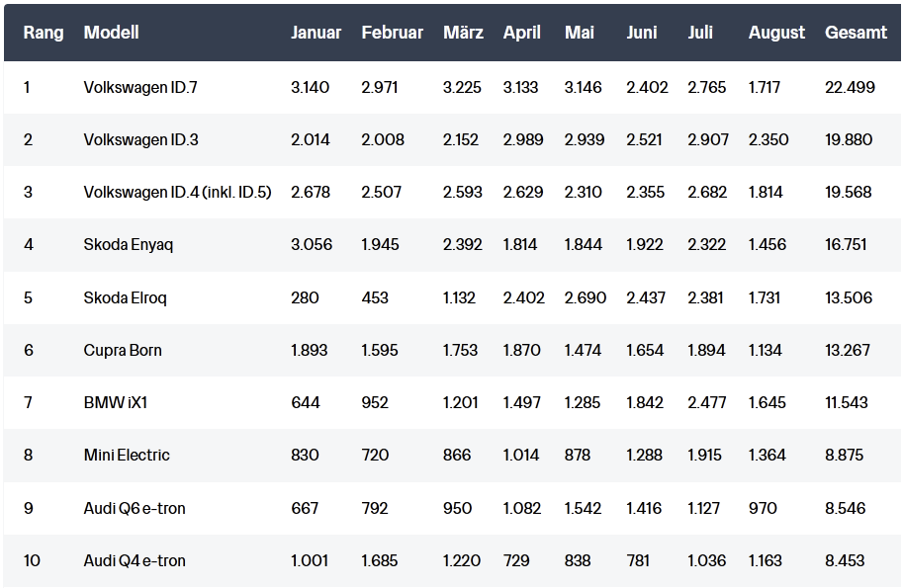Select rank number 10 in Rang column
Image resolution: width=904 pixels, height=588 pixels.
click(32, 561)
